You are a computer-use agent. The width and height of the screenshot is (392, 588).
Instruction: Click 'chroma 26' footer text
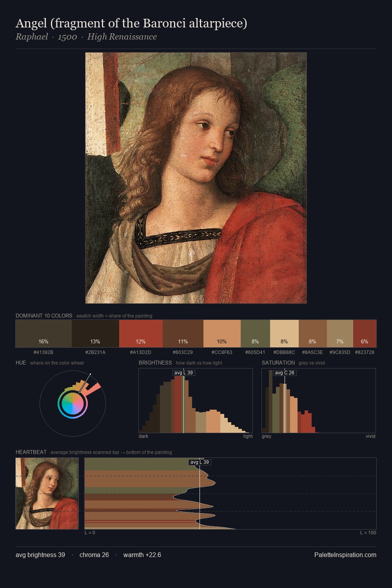(x=94, y=555)
